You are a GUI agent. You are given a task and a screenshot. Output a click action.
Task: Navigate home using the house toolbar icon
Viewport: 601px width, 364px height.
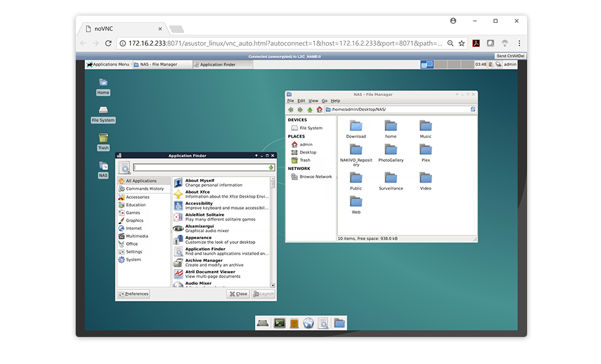coord(319,109)
